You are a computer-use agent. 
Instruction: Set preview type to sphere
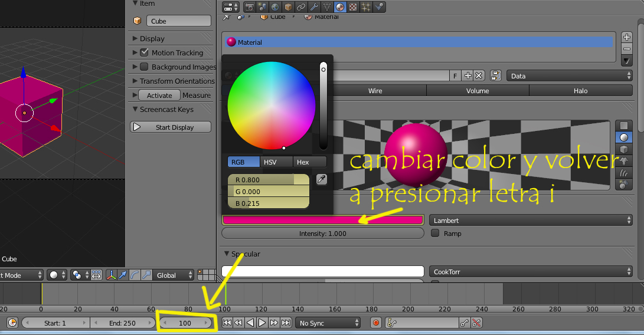624,137
